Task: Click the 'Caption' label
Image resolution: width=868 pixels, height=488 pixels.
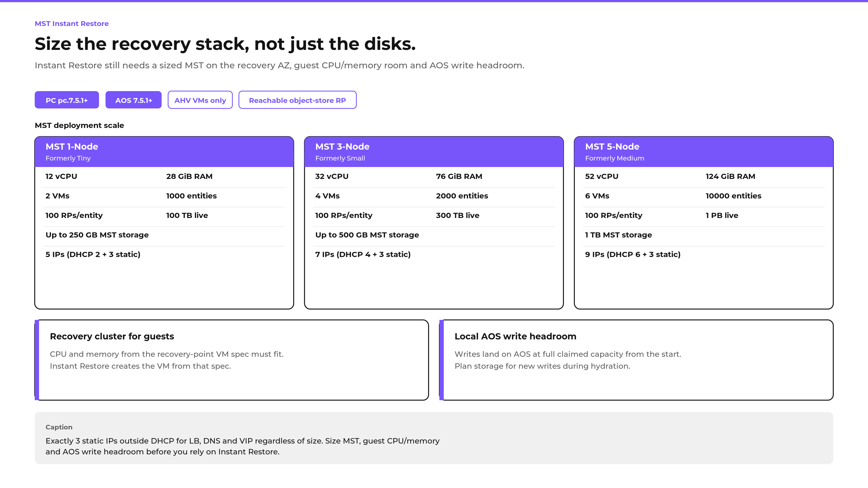Action: tap(59, 427)
